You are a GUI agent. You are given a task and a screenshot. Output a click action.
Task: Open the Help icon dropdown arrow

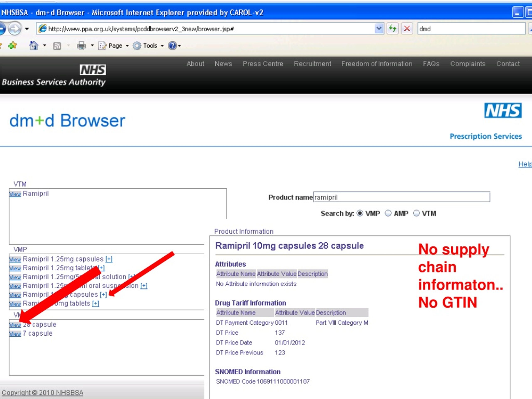coord(179,46)
